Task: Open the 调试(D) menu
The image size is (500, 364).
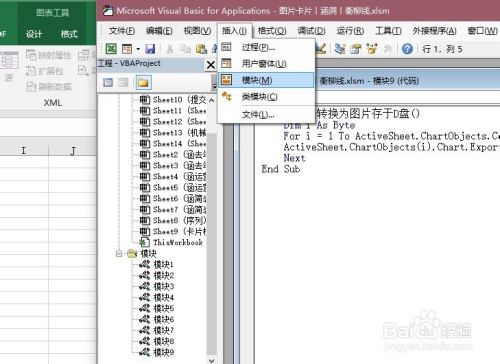Action: click(x=311, y=31)
